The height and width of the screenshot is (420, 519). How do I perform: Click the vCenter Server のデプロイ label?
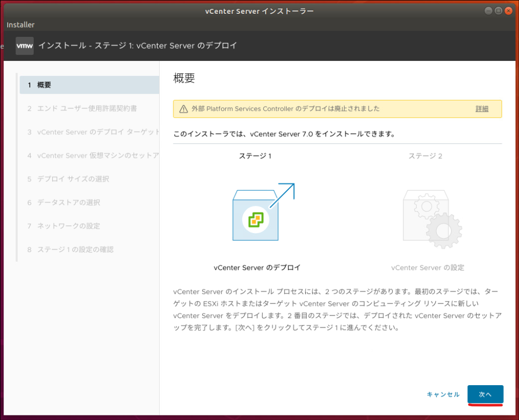(257, 268)
